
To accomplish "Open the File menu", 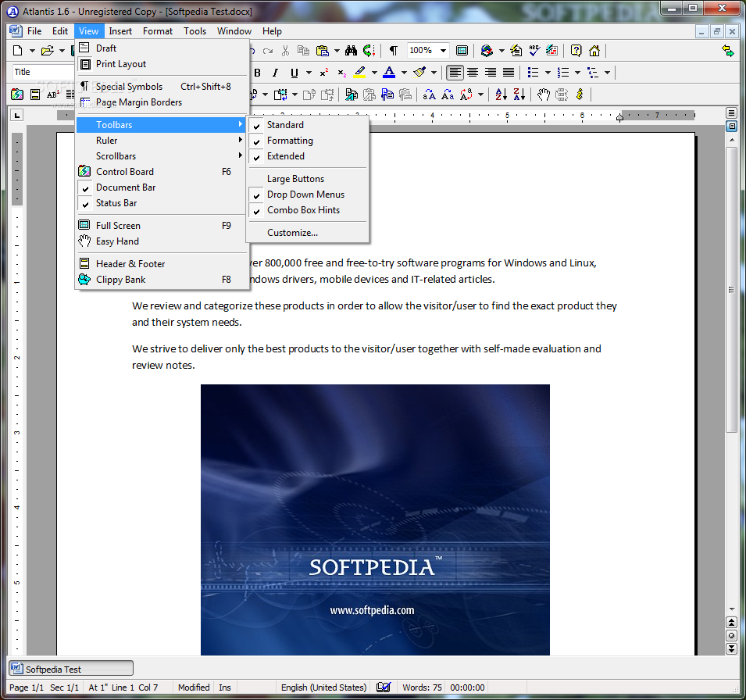I will point(34,31).
